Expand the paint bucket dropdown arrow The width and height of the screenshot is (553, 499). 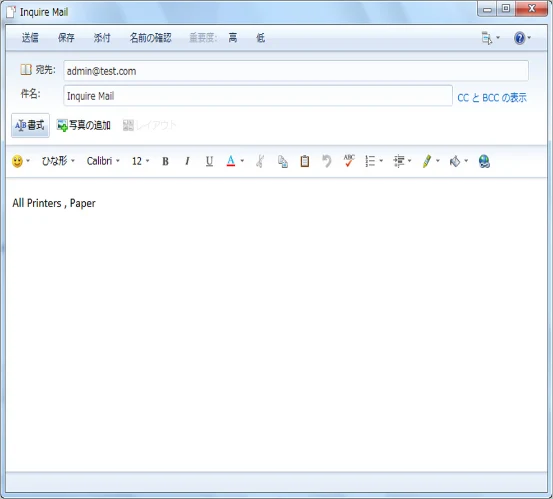(x=466, y=161)
